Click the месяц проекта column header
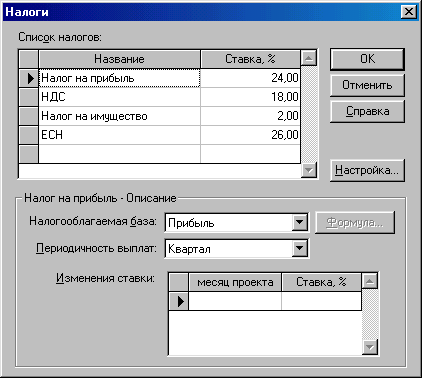Viewport: 422px width, 378px height. click(235, 282)
